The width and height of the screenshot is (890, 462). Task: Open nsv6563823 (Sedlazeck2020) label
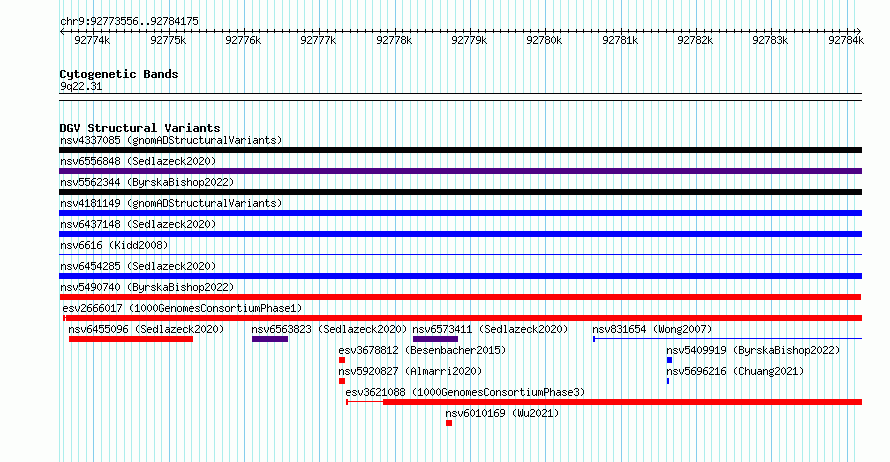click(x=329, y=329)
